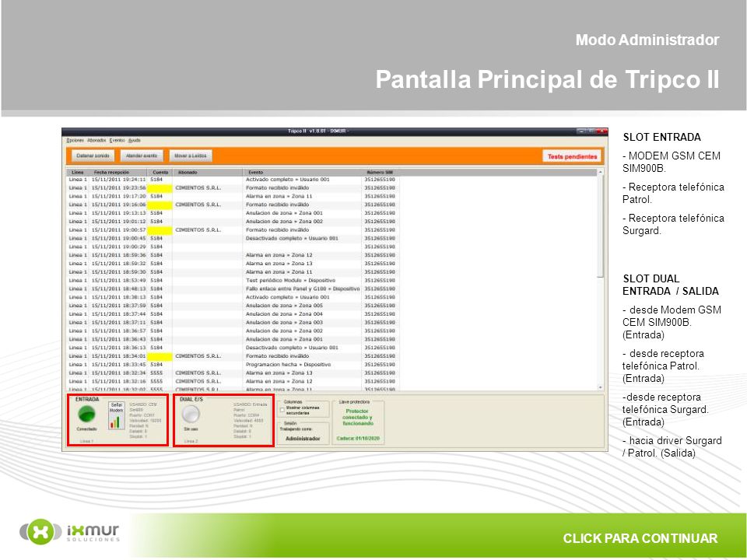
Task: Click the scroll down arrow of the event list
Action: (x=600, y=387)
